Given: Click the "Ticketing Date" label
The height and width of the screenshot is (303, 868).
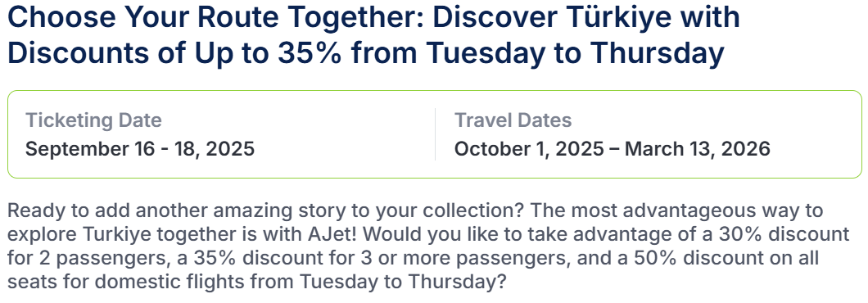Looking at the screenshot, I should coord(93,120).
